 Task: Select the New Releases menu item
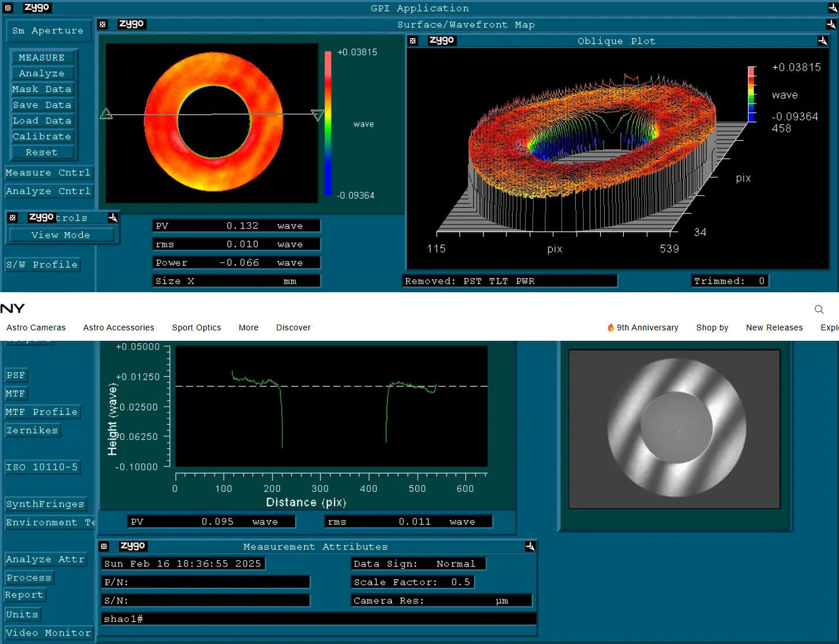point(774,327)
